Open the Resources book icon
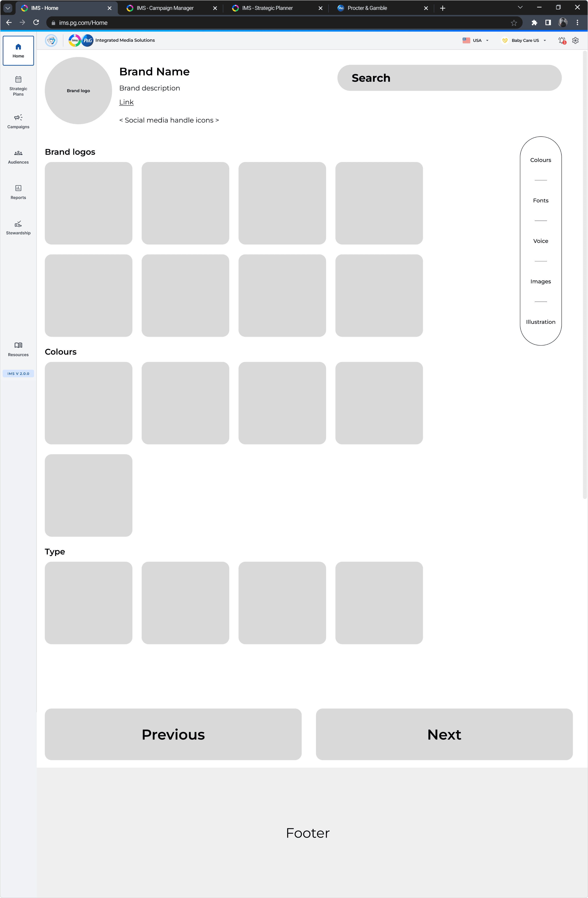The image size is (588, 898). (18, 345)
